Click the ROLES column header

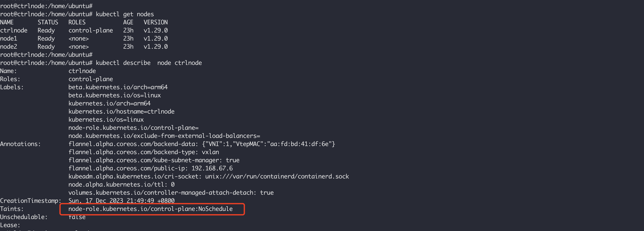point(77,22)
